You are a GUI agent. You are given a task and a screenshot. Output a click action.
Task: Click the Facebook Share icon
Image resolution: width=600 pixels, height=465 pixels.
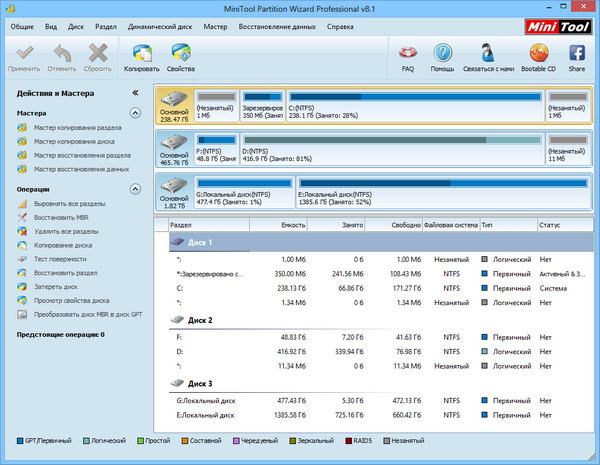[x=577, y=53]
